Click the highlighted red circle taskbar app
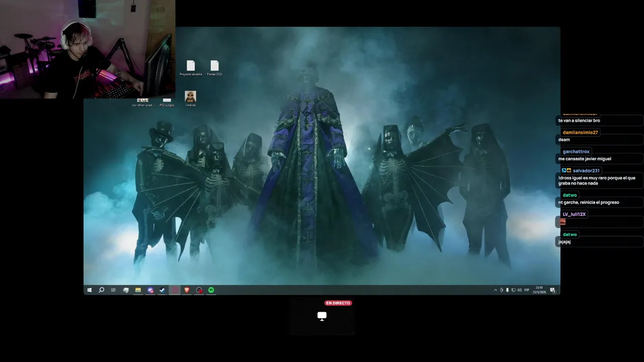Screen dimensions: 644x362 (175, 290)
